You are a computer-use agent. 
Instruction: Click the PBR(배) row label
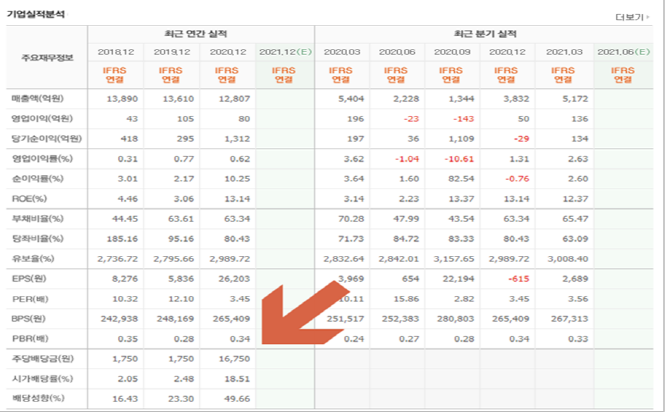click(x=30, y=339)
